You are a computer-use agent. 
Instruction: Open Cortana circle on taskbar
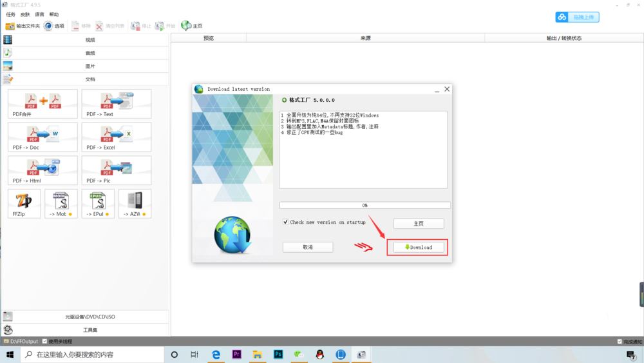[174, 355]
